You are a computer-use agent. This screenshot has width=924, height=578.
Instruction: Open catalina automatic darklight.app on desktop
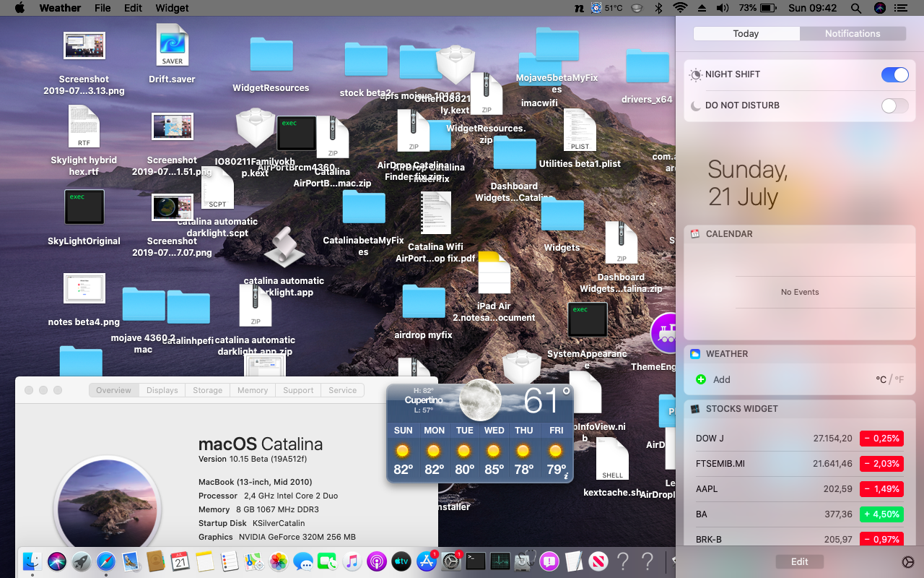tap(284, 248)
